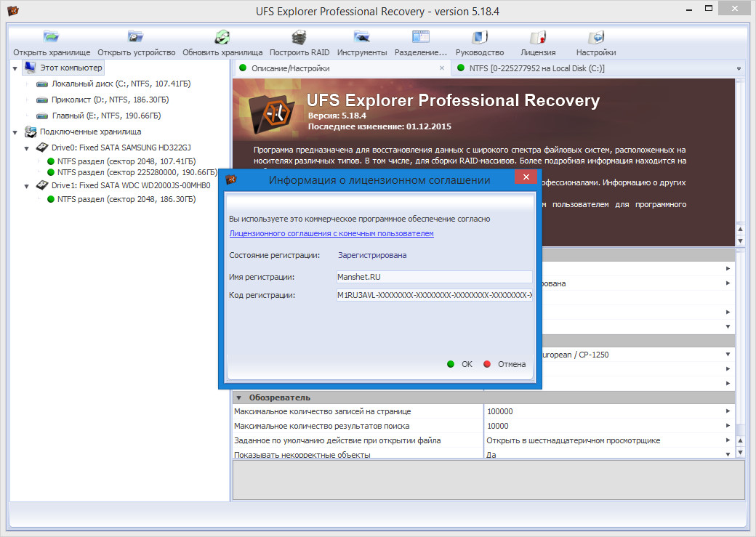This screenshot has width=756, height=537.
Task: Click settings list scroll up arrow
Action: click(741, 440)
